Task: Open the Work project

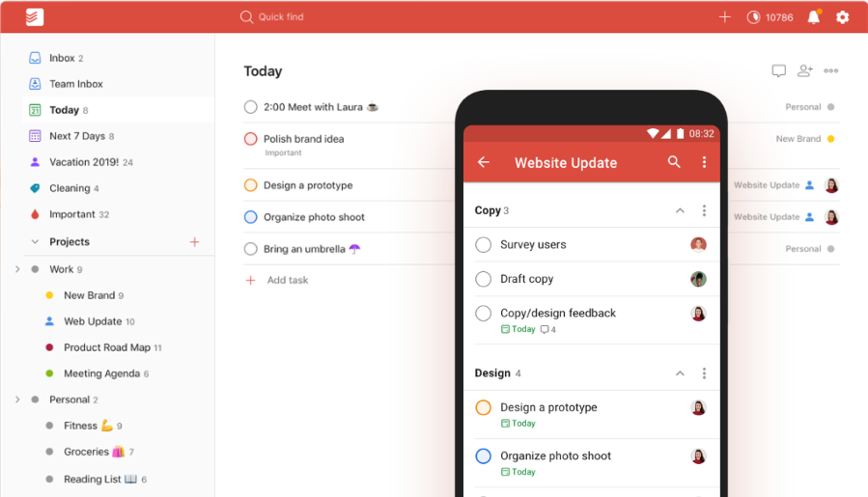Action: [61, 269]
